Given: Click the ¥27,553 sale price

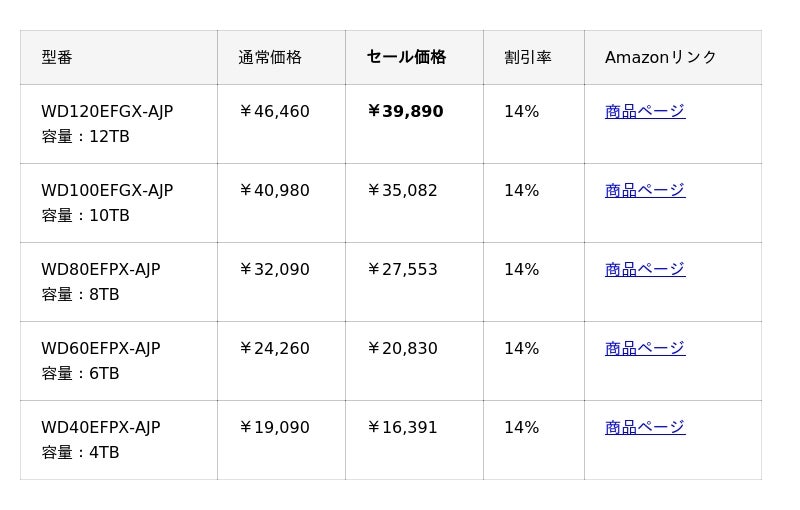Looking at the screenshot, I should coord(402,269).
